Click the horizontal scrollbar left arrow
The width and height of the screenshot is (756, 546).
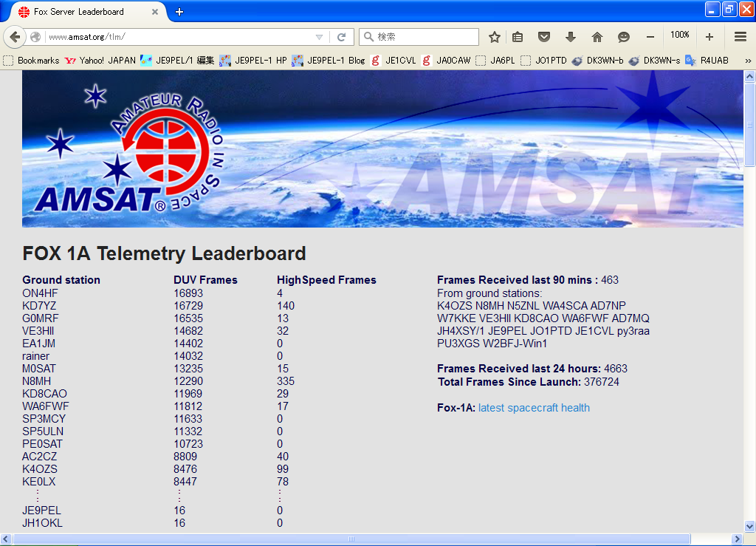pyautogui.click(x=6, y=539)
